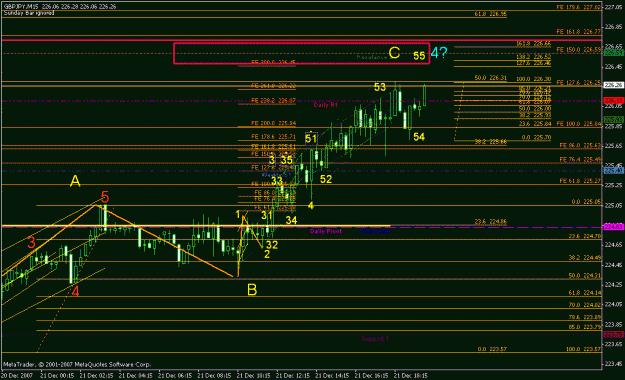Click the '21 Dec 12:15' time axis label
This screenshot has width=625, height=380.
(x=293, y=376)
